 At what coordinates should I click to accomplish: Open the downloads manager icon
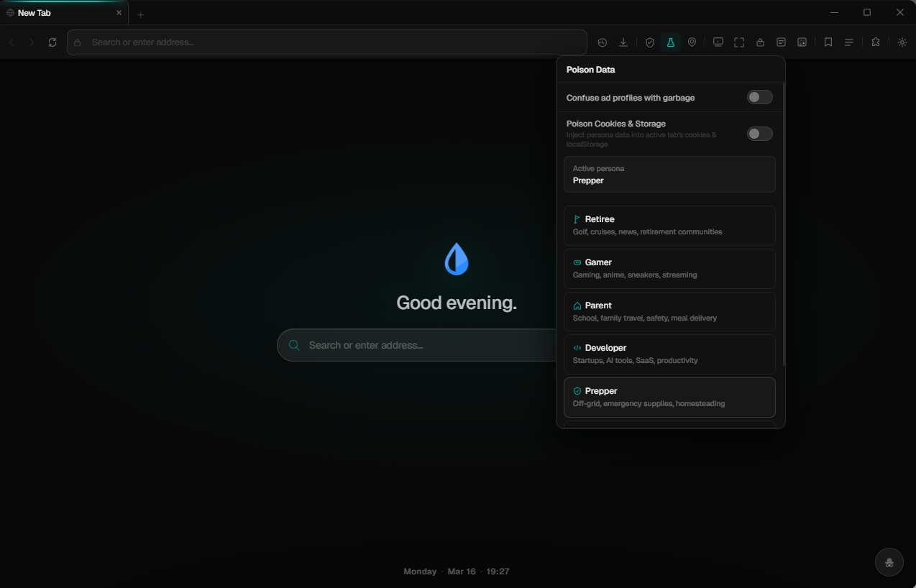(x=623, y=42)
